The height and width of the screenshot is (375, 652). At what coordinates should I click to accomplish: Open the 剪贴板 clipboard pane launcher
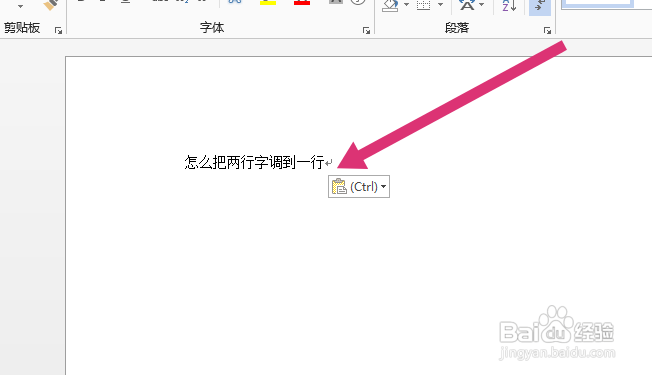tap(58, 30)
